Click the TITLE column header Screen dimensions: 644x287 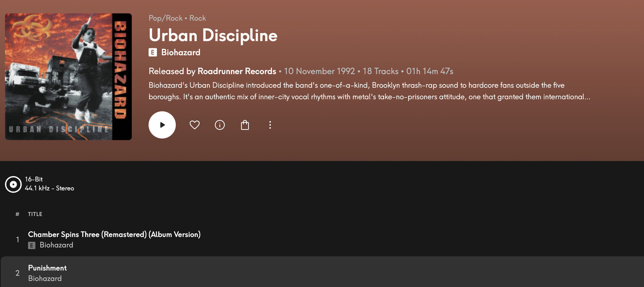[x=35, y=214]
